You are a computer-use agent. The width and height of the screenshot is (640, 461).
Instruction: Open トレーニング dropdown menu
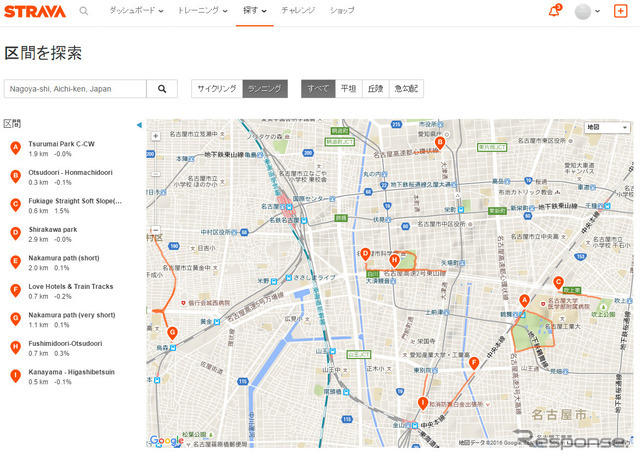[203, 11]
